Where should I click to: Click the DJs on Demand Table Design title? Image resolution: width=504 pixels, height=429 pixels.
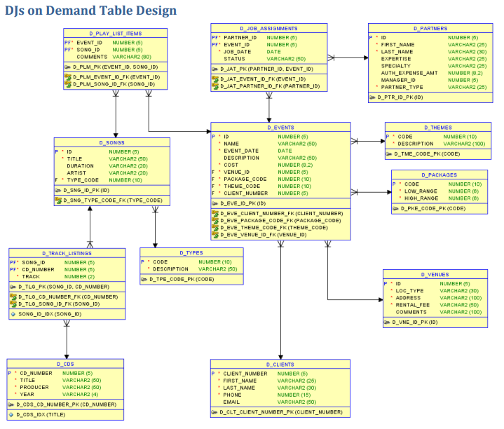[90, 11]
